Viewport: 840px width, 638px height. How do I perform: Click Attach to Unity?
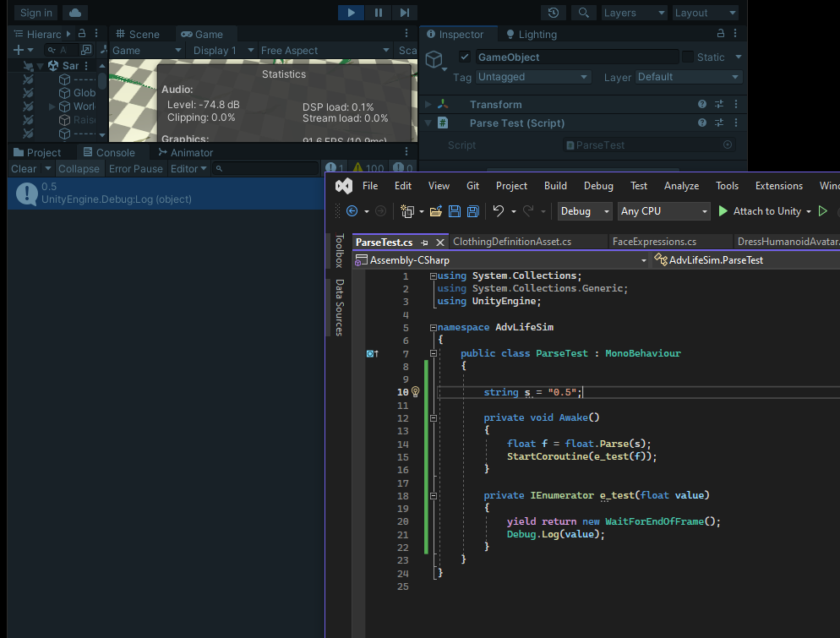[766, 211]
